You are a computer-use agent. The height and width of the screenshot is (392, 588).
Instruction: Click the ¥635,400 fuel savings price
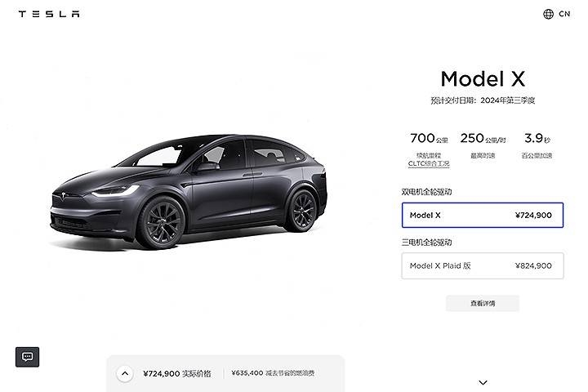pyautogui.click(x=247, y=373)
